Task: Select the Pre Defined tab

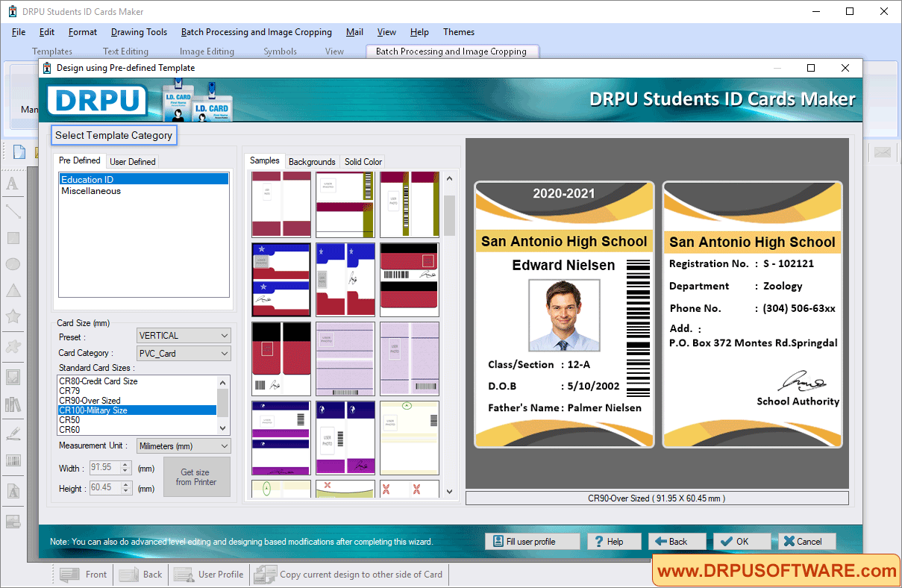Action: tap(80, 160)
